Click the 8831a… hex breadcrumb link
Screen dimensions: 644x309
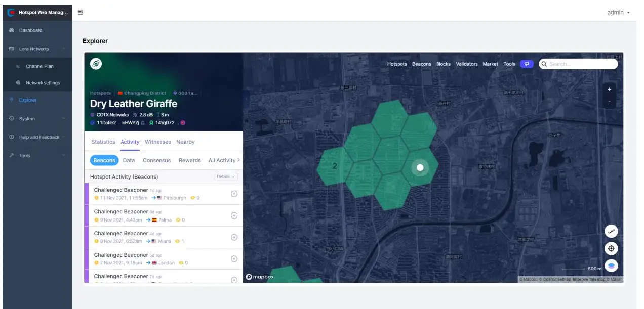(185, 93)
